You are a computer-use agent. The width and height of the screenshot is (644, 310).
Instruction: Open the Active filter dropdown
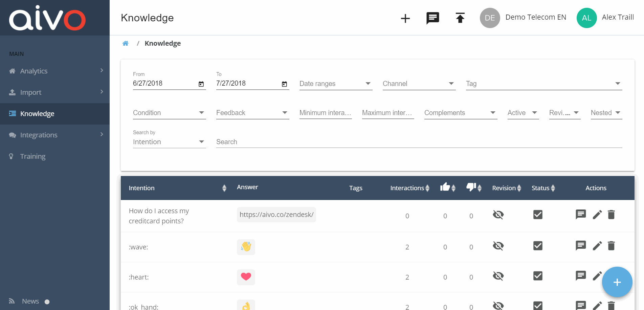[523, 113]
